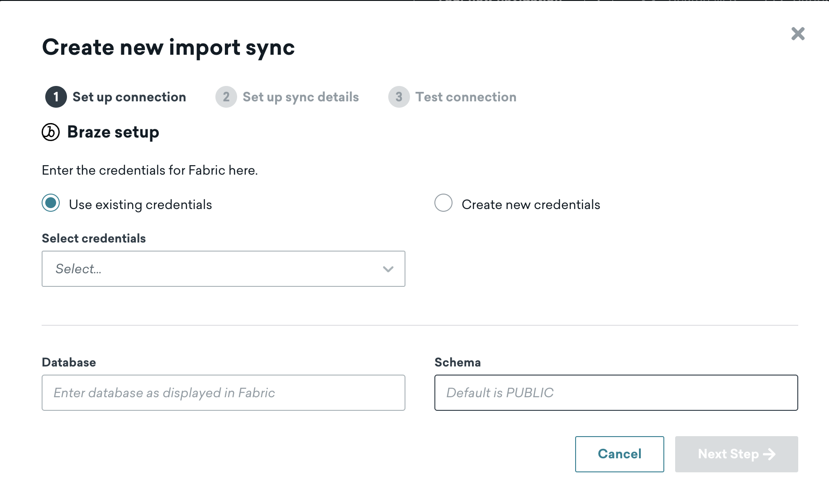Close the import sync dialog with X
The height and width of the screenshot is (504, 829).
(x=798, y=33)
